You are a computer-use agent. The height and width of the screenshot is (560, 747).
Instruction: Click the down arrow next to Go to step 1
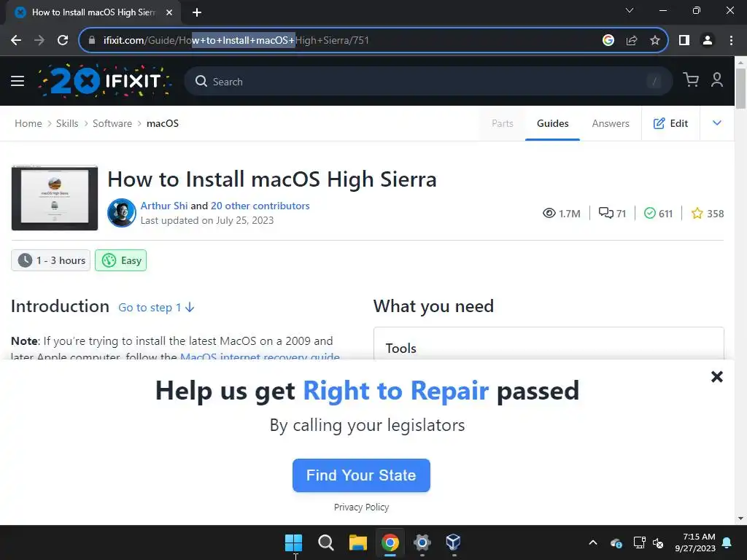click(x=190, y=308)
